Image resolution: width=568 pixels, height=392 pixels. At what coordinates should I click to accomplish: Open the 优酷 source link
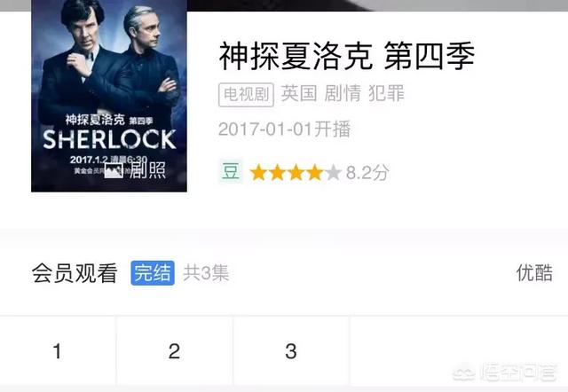534,273
